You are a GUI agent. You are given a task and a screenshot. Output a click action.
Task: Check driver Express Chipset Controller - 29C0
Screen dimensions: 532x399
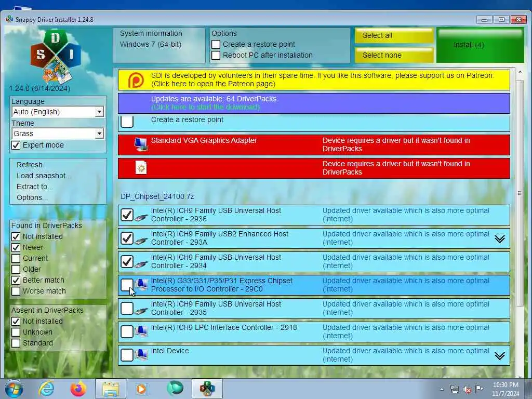(127, 285)
